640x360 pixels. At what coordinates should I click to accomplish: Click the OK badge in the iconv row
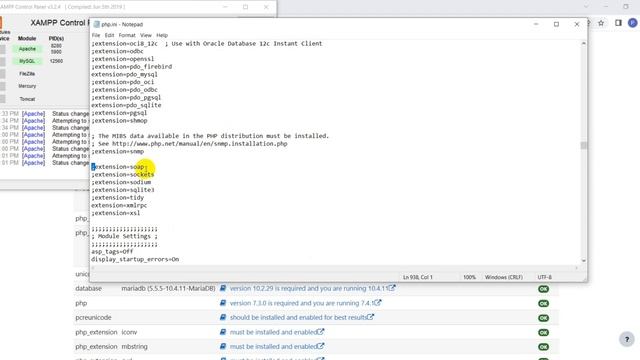coord(543,333)
